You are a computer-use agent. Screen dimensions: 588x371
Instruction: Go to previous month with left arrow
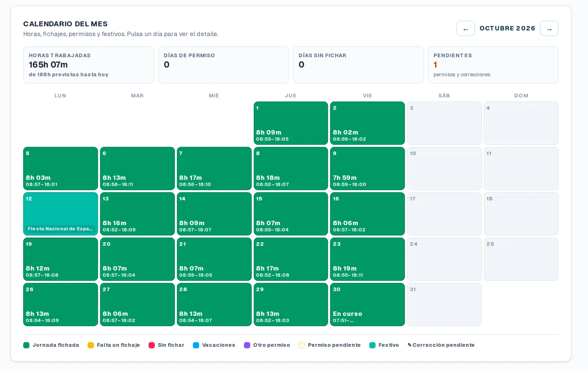tap(466, 29)
